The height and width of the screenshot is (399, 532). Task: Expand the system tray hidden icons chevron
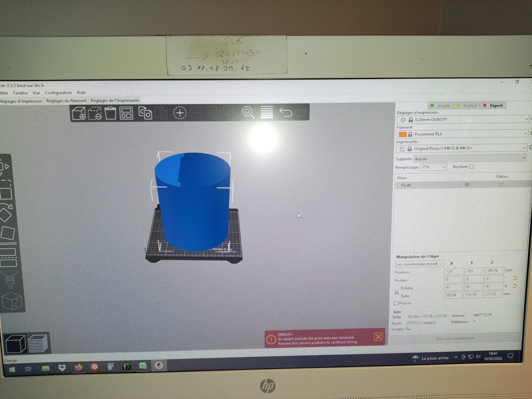tap(456, 357)
